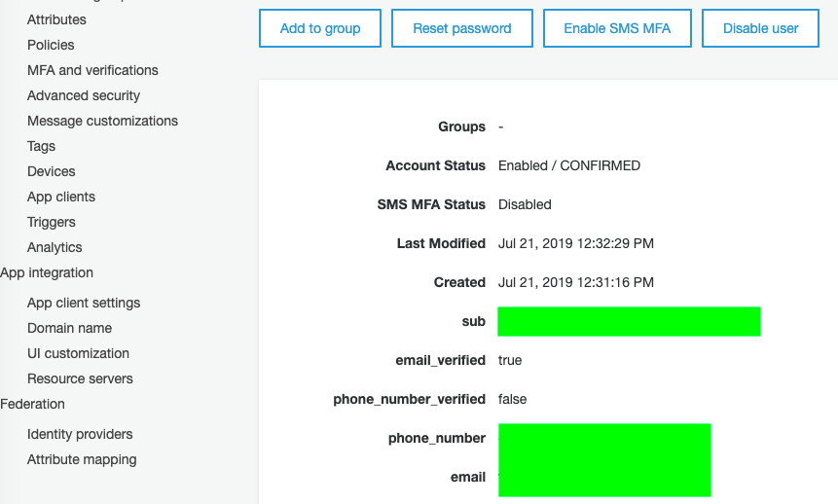
Task: Open the Triggers page
Action: pos(52,222)
